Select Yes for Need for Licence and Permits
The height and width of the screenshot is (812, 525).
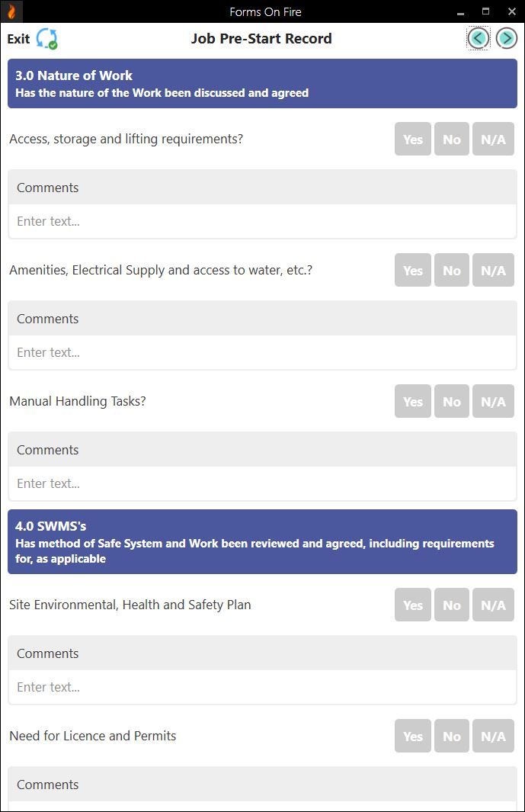coord(412,736)
